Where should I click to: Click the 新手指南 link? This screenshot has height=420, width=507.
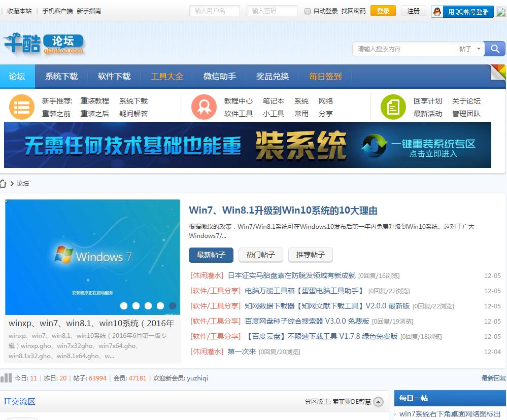[x=89, y=11]
